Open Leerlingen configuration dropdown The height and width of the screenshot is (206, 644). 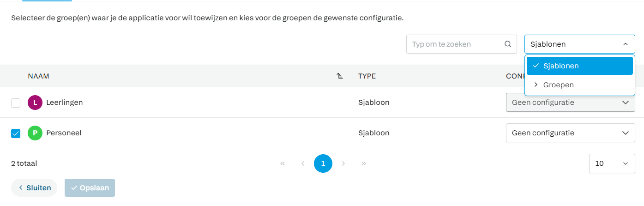click(570, 103)
